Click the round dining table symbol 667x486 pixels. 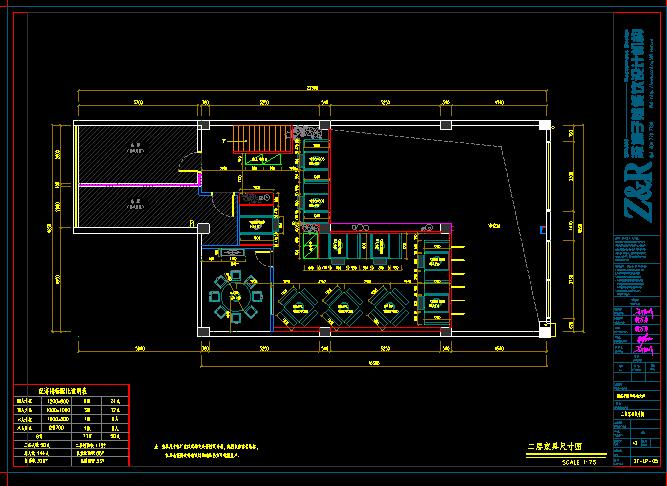click(x=235, y=294)
